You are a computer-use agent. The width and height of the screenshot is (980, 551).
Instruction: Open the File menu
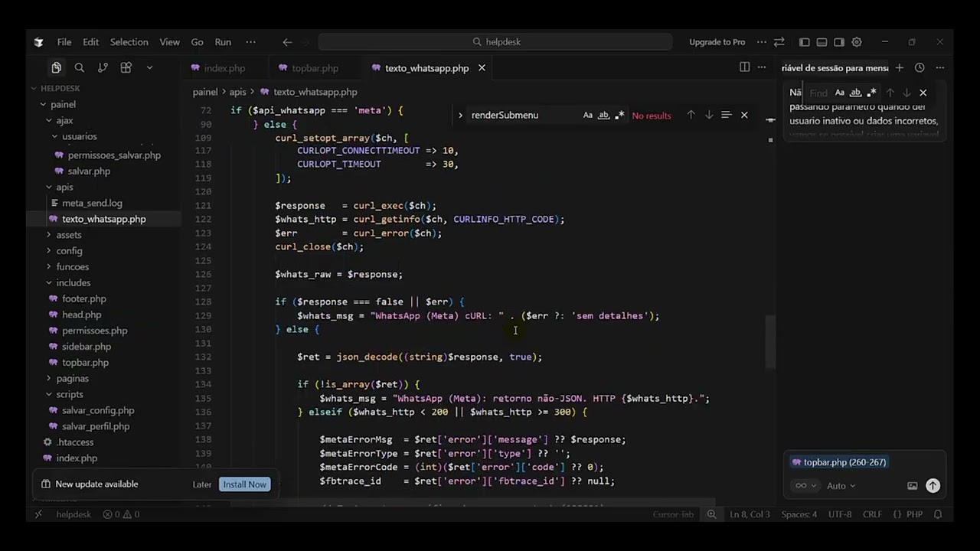[64, 42]
